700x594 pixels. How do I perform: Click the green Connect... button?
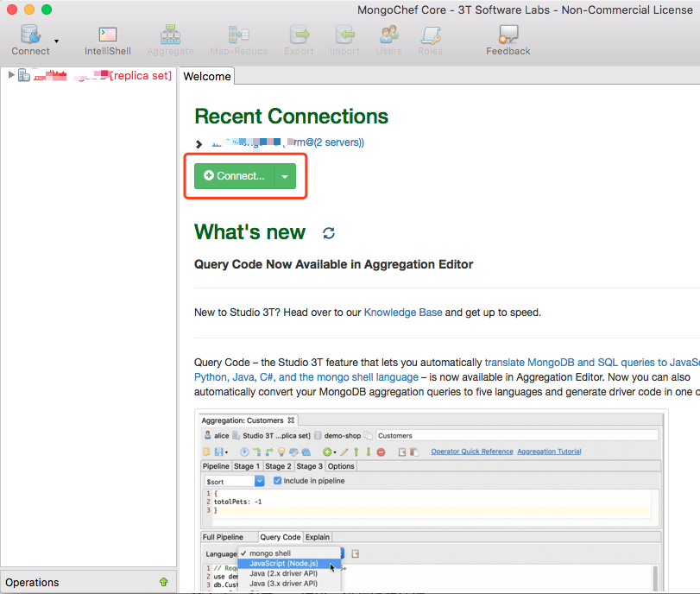pyautogui.click(x=234, y=176)
